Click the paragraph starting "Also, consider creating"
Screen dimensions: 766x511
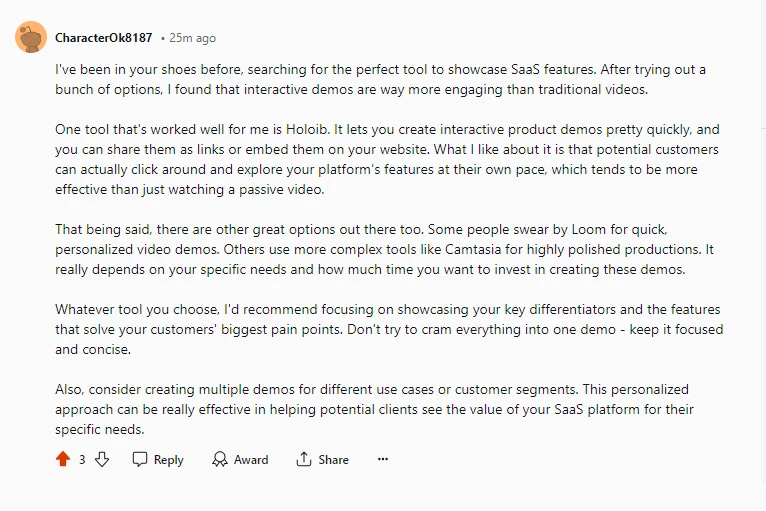point(374,409)
